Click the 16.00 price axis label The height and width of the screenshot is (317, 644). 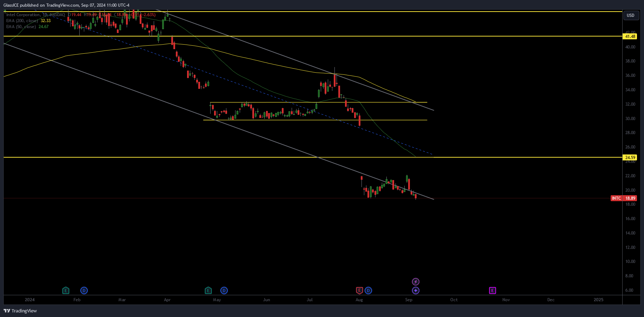click(x=630, y=219)
